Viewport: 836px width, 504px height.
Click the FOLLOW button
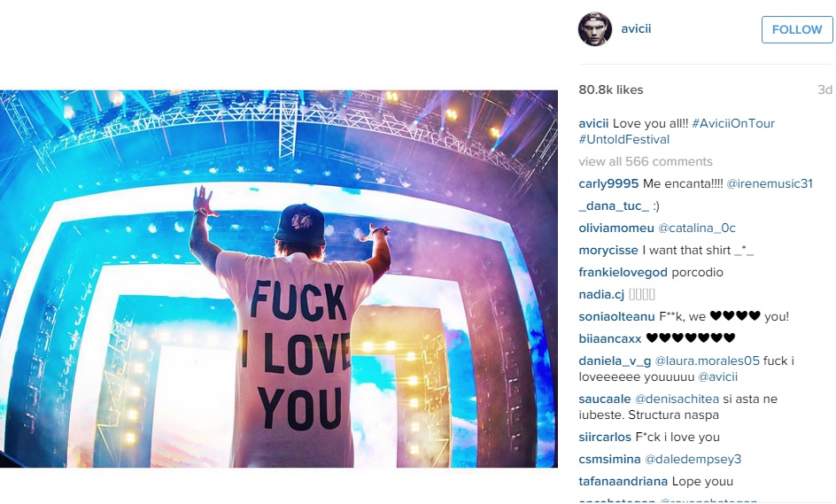796,29
